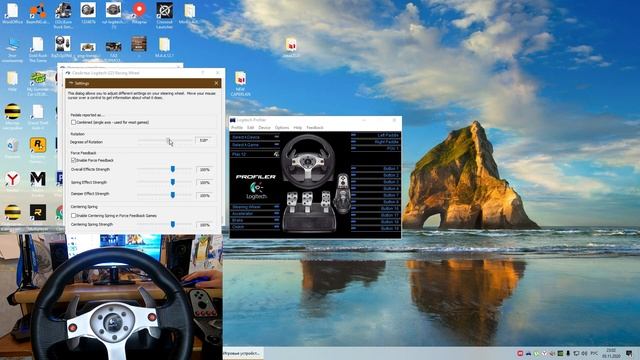The width and height of the screenshot is (640, 360).
Task: Open the notification center taskbar icon
Action: pyautogui.click(x=629, y=353)
